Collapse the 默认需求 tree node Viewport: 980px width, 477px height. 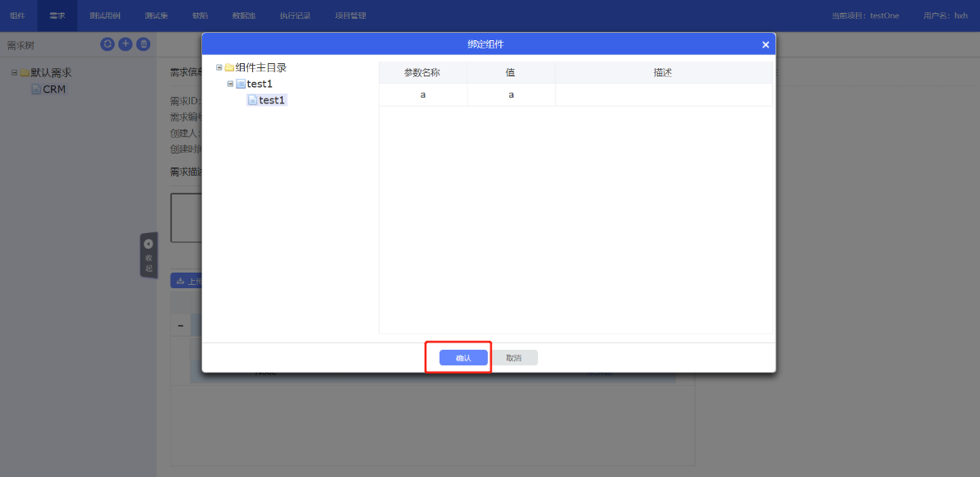coord(14,72)
